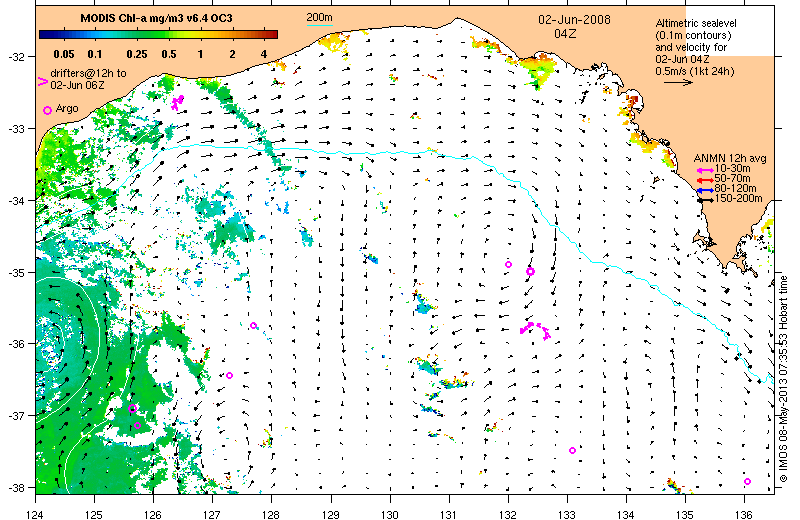800x520 pixels.
Task: Click the 150-200m depth label
Action: coord(738,199)
